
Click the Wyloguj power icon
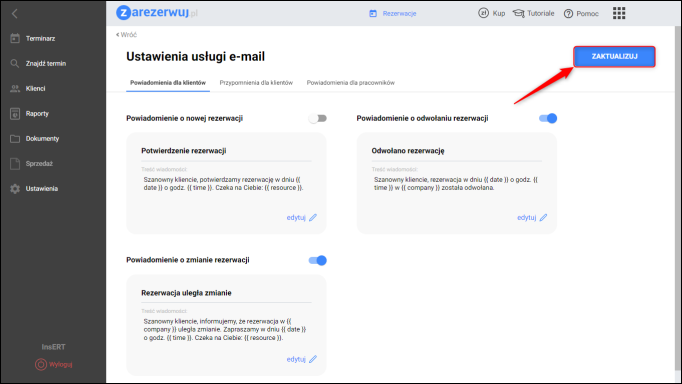(41, 364)
